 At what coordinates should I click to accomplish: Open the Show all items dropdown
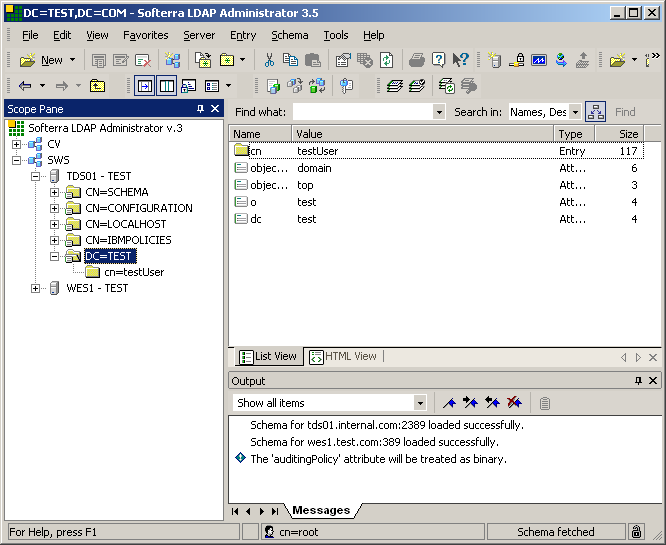tap(420, 403)
